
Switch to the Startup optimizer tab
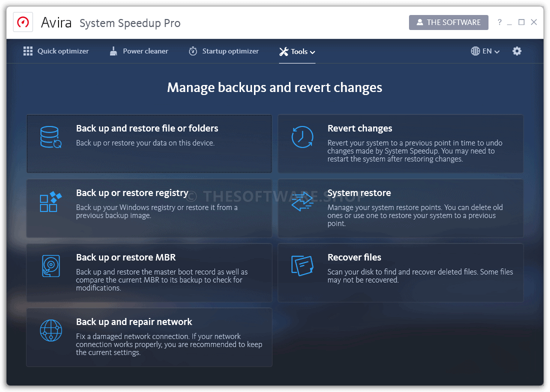click(x=224, y=51)
